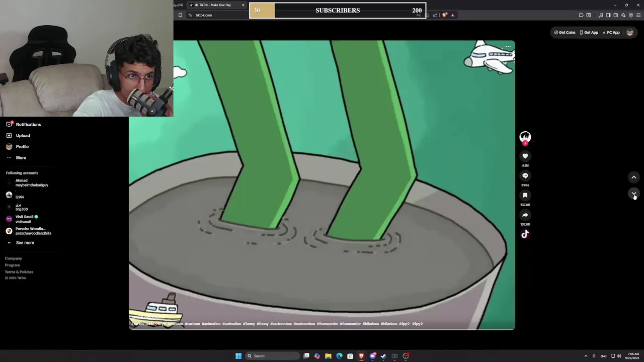Click the Brave Rewards triangle icon
The height and width of the screenshot is (362, 644).
pos(452,15)
